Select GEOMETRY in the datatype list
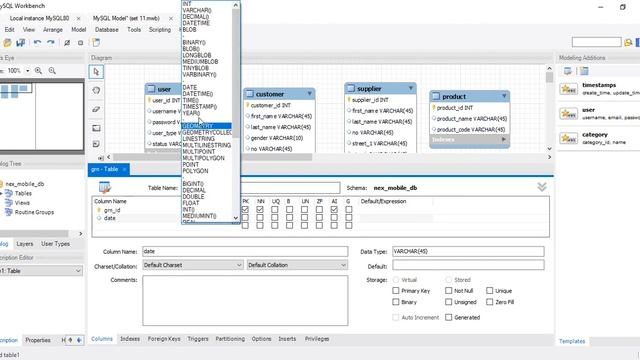 coord(207,126)
